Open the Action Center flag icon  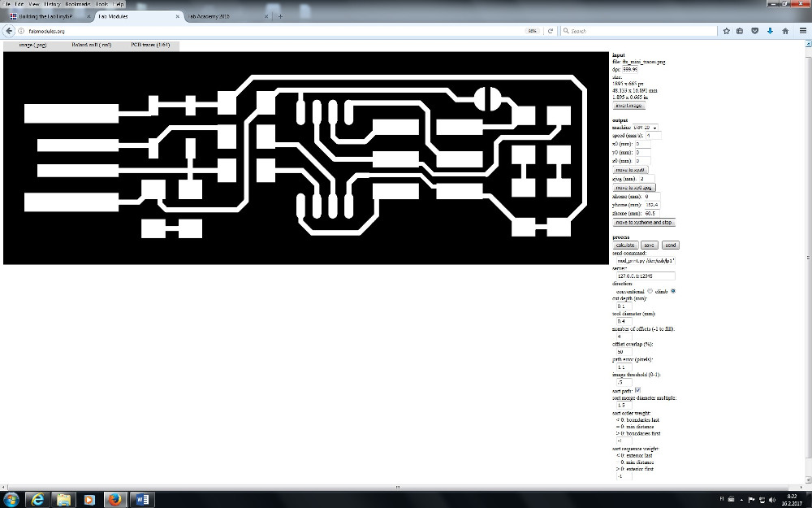(x=752, y=500)
